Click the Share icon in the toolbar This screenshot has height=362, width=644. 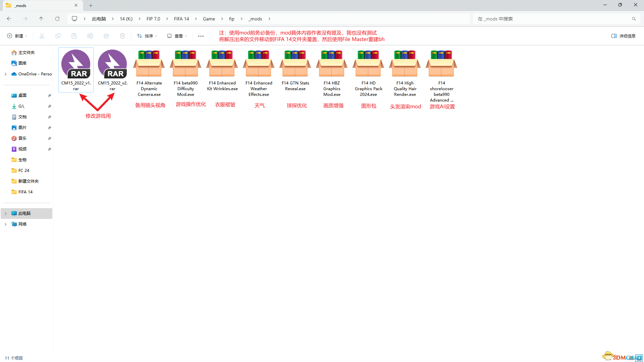(x=106, y=36)
